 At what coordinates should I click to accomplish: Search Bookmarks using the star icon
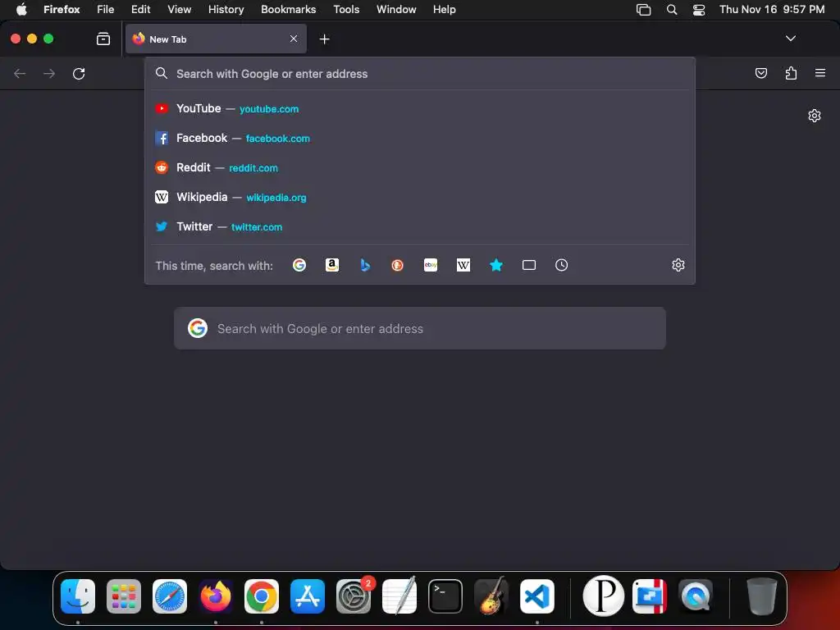point(496,265)
